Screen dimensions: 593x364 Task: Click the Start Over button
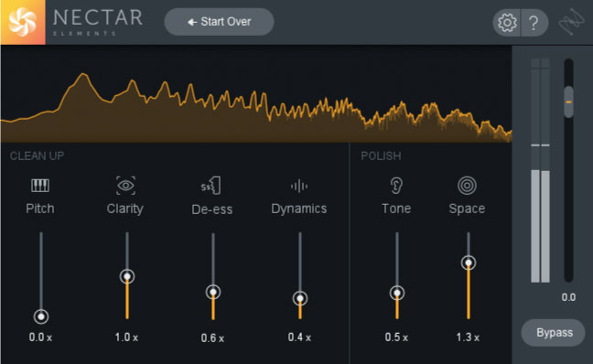click(x=219, y=22)
